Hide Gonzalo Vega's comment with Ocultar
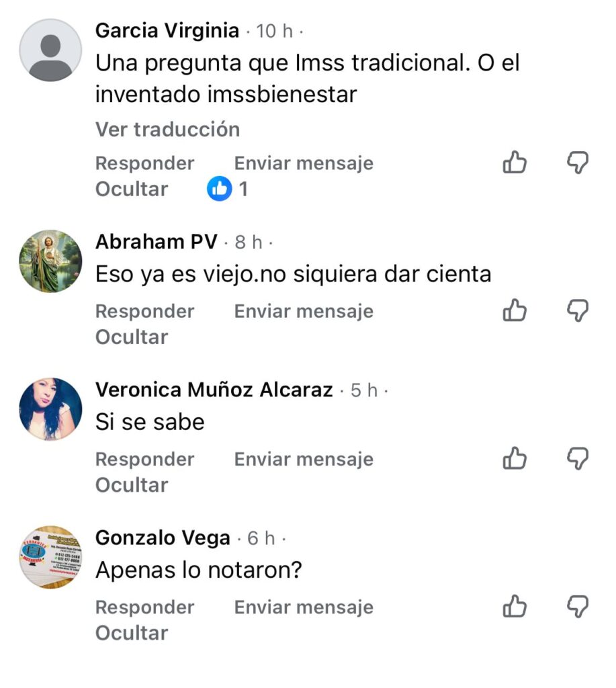Viewport: 616px width, 688px height. click(x=132, y=633)
